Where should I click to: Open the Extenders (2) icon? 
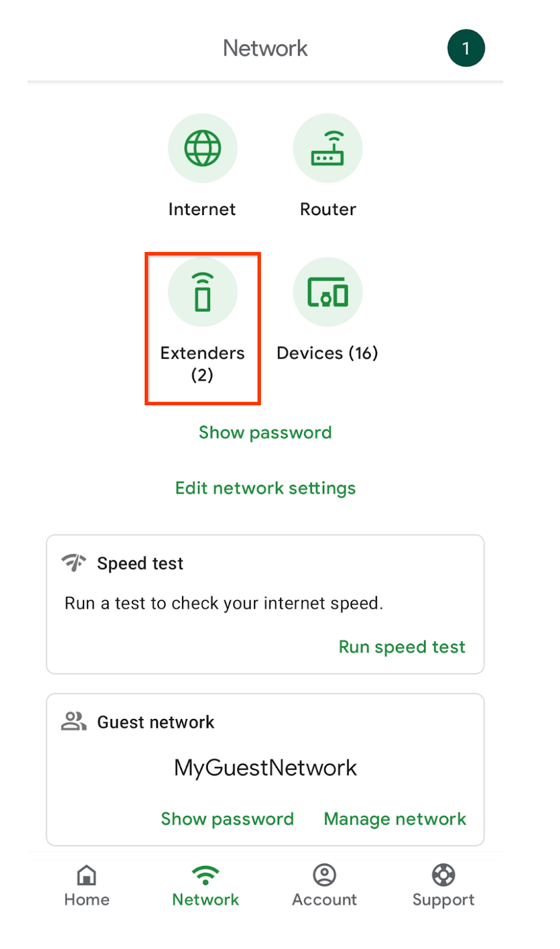[x=202, y=292]
